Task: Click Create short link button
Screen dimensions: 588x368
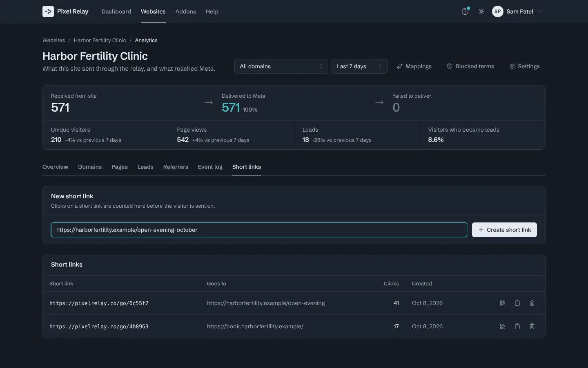Action: pos(504,230)
